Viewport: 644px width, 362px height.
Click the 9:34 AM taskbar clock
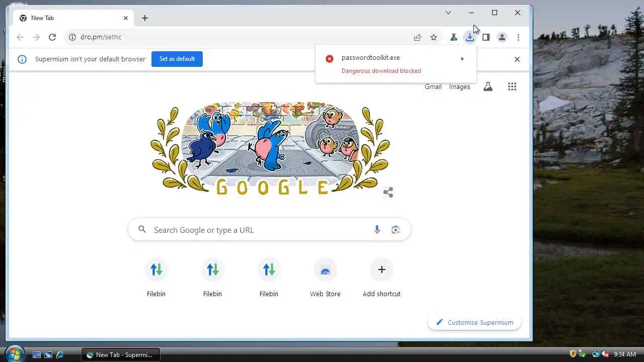625,354
